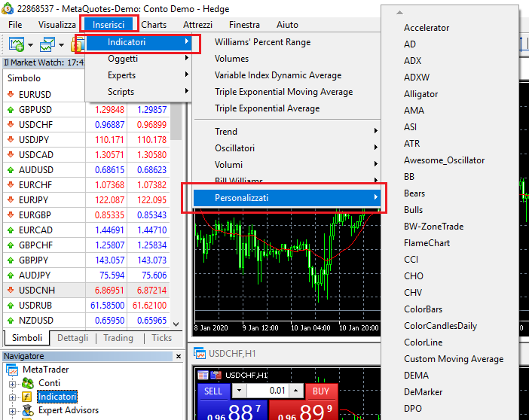Click Market Watch scrollbar down arrow

coord(176,324)
